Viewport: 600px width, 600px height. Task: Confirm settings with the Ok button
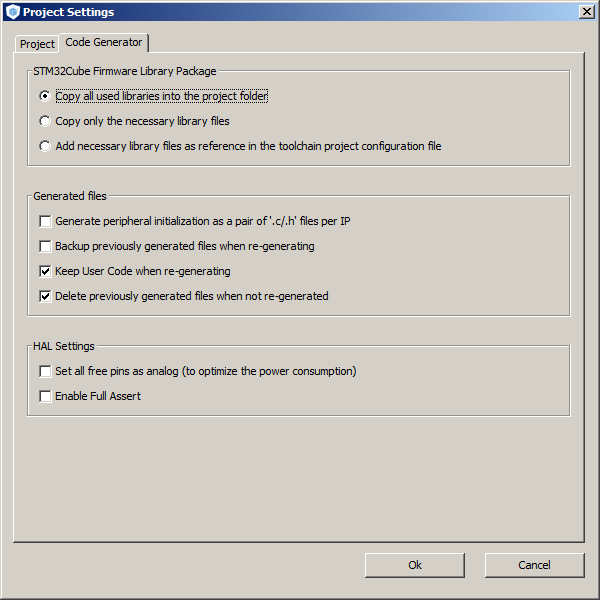tap(415, 565)
